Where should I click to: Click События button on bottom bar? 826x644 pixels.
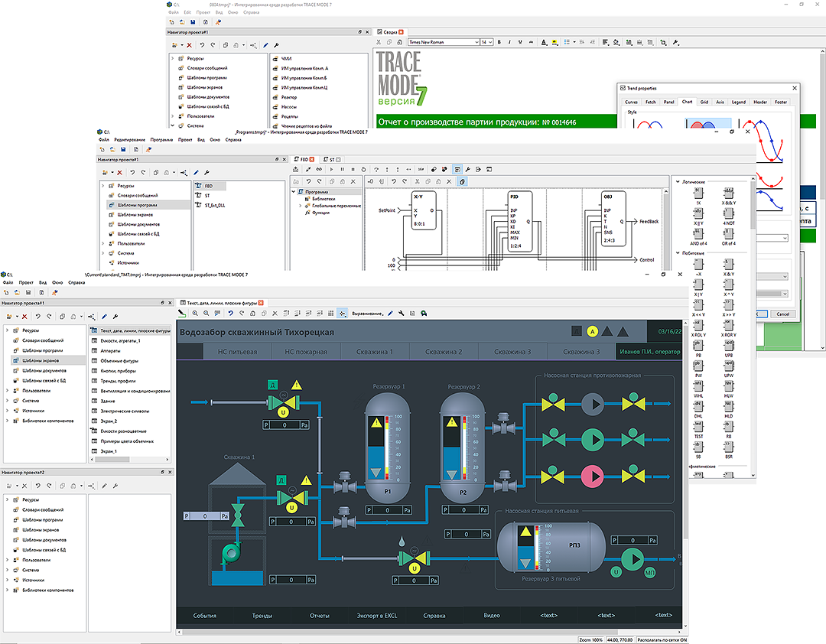click(x=204, y=615)
